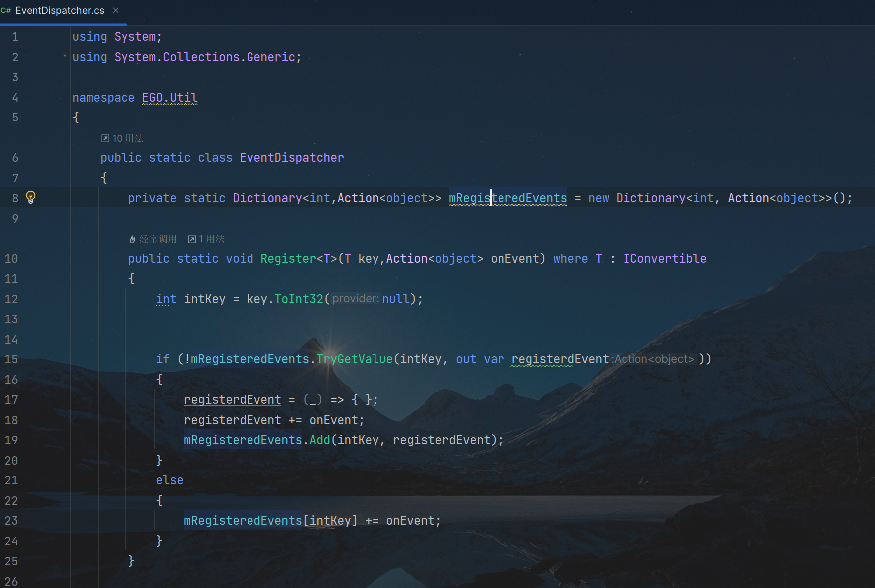The image size is (875, 588).
Task: Click line number 15 in the gutter
Action: click(11, 359)
